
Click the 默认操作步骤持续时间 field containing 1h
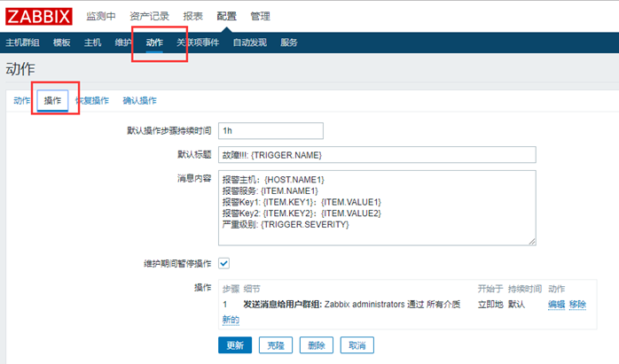(x=270, y=131)
